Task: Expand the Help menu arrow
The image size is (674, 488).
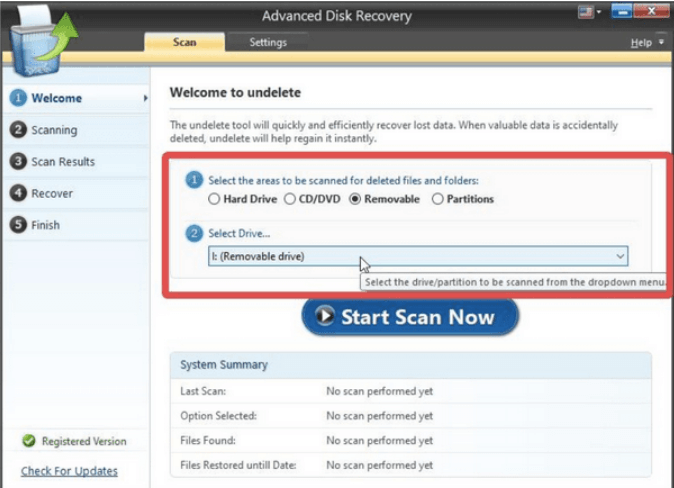Action: pos(662,43)
